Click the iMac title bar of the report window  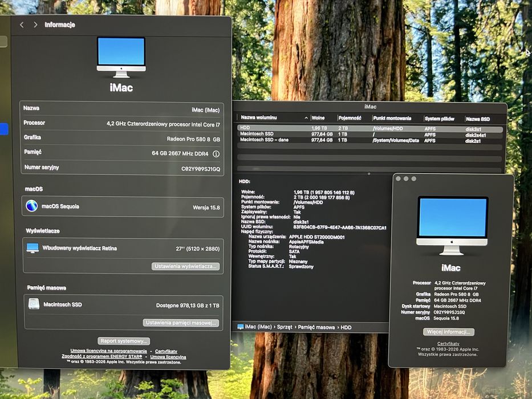[x=370, y=107]
